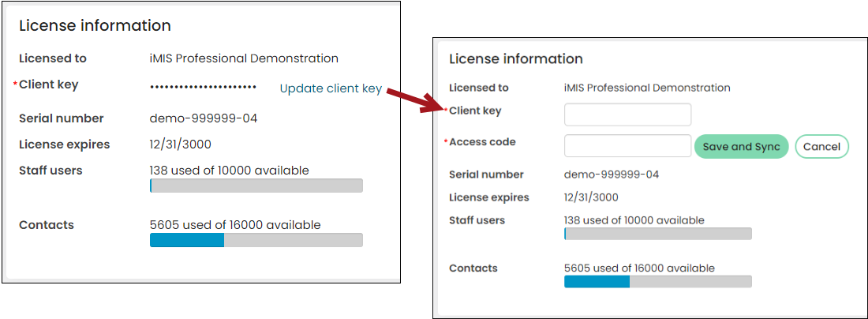Click '5605 used of 16000 available' in left panel

[235, 225]
